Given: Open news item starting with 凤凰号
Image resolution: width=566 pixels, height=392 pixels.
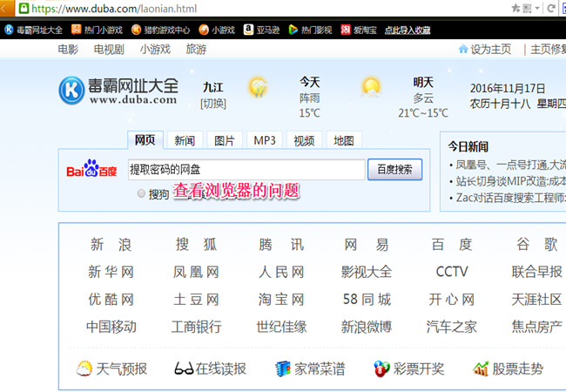Looking at the screenshot, I should [x=510, y=166].
